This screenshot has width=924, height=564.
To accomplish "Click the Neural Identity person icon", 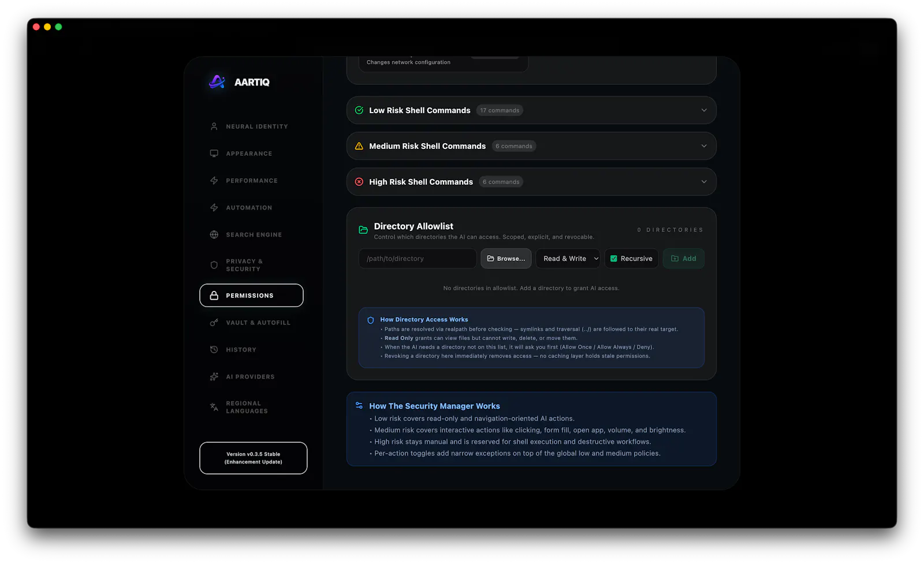I will (x=214, y=126).
